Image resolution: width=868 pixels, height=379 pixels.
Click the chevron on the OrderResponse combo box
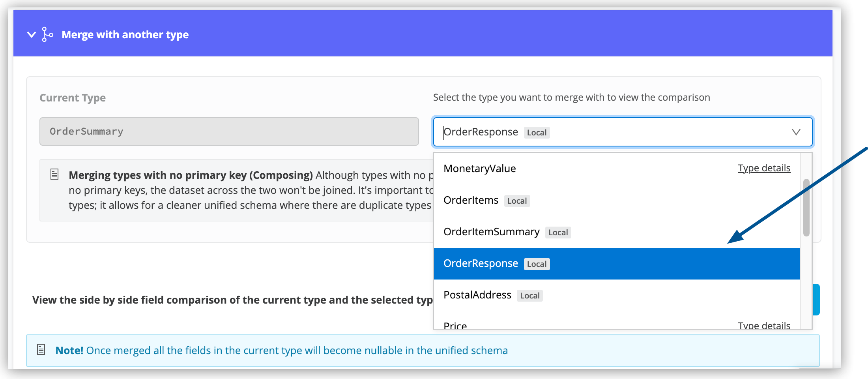[796, 132]
